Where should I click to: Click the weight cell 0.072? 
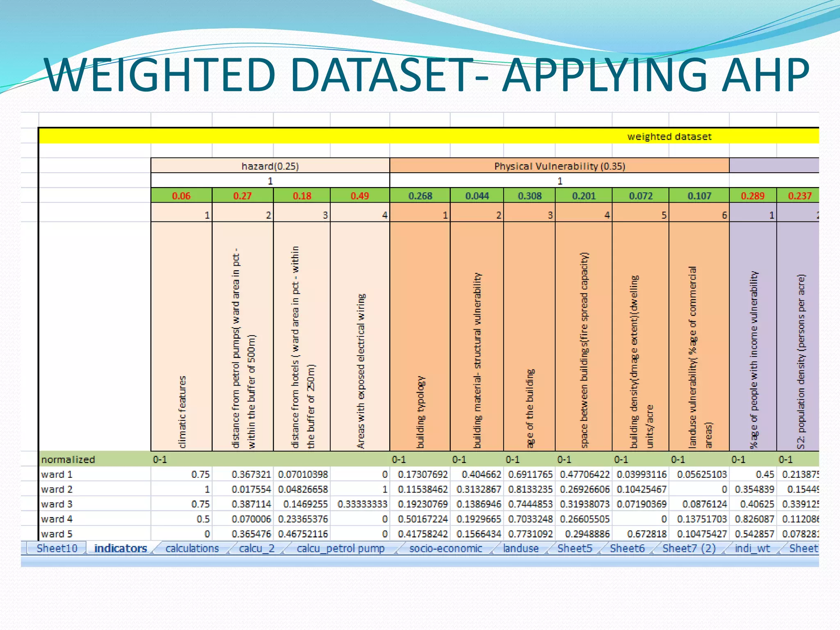[641, 196]
